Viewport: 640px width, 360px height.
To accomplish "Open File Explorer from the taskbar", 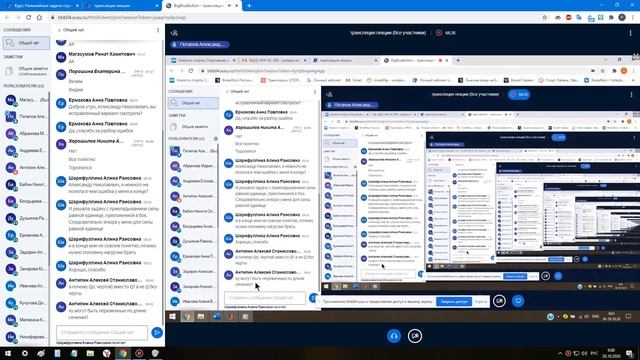I will click(90, 353).
